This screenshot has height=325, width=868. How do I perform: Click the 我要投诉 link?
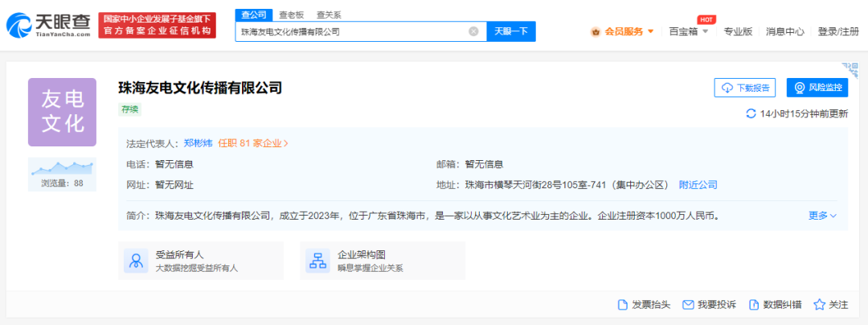pos(710,305)
